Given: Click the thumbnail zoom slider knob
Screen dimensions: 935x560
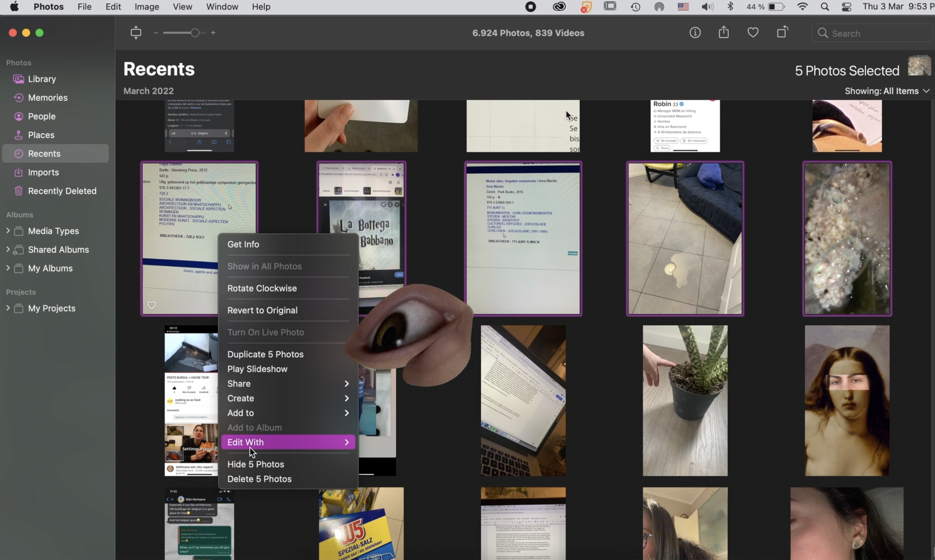Looking at the screenshot, I should tap(195, 33).
